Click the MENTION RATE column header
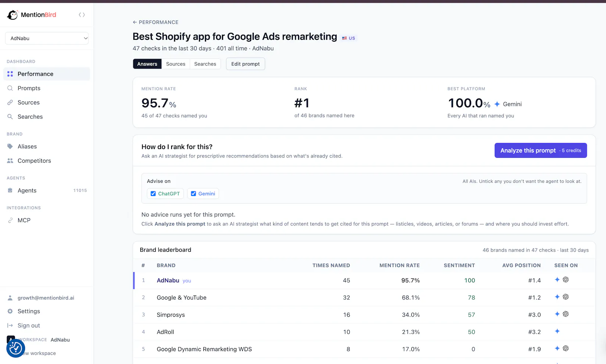The image size is (606, 364). point(400,266)
